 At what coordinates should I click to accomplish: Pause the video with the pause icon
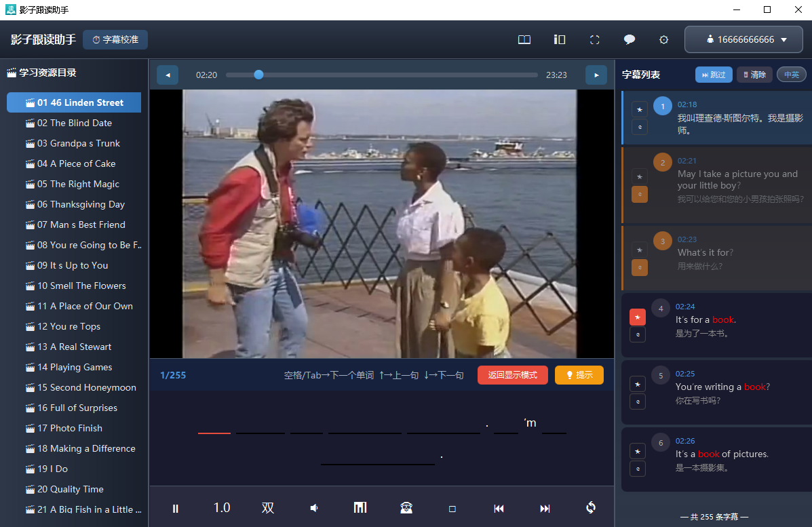[x=175, y=509]
